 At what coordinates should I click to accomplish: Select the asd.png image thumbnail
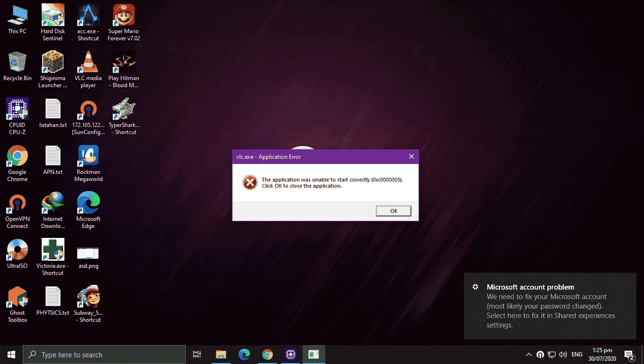(x=88, y=257)
